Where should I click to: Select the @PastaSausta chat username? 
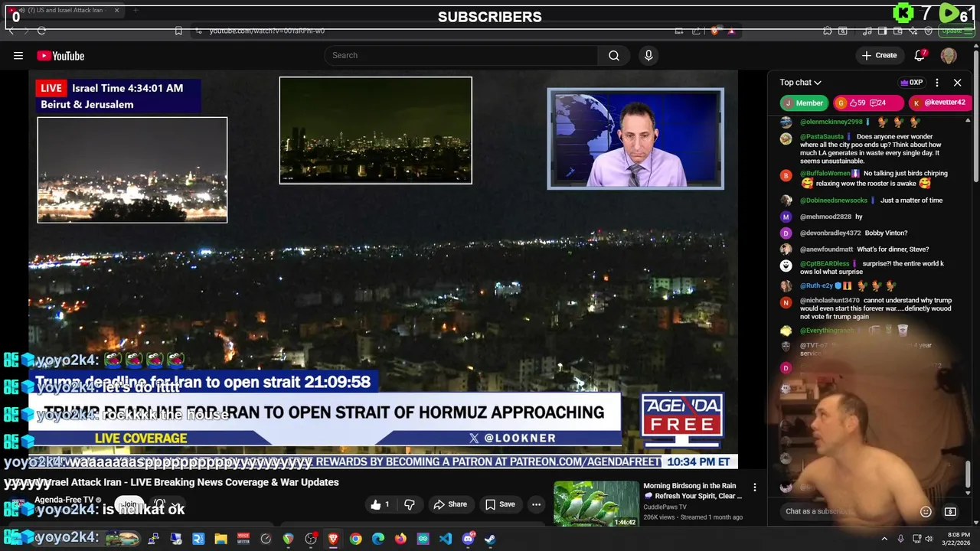(822, 137)
